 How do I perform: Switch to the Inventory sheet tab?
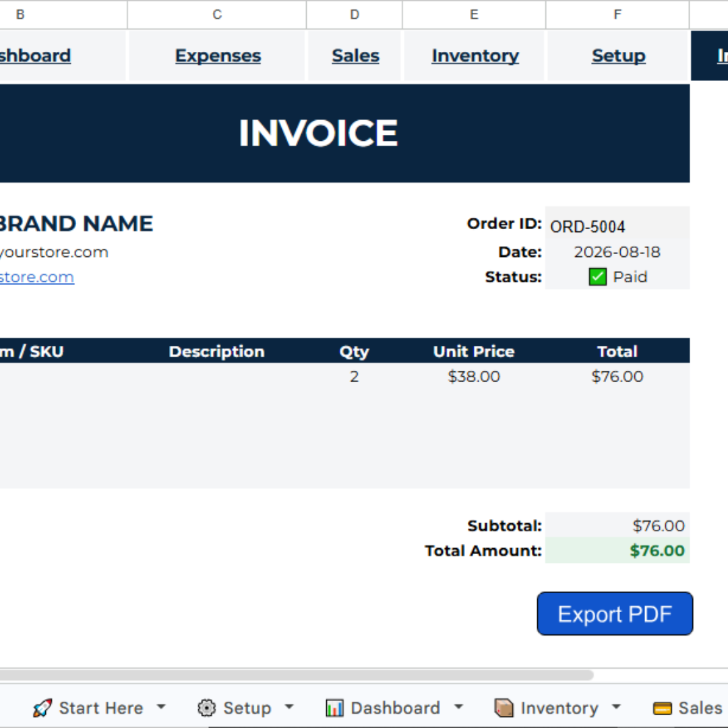[x=559, y=708]
